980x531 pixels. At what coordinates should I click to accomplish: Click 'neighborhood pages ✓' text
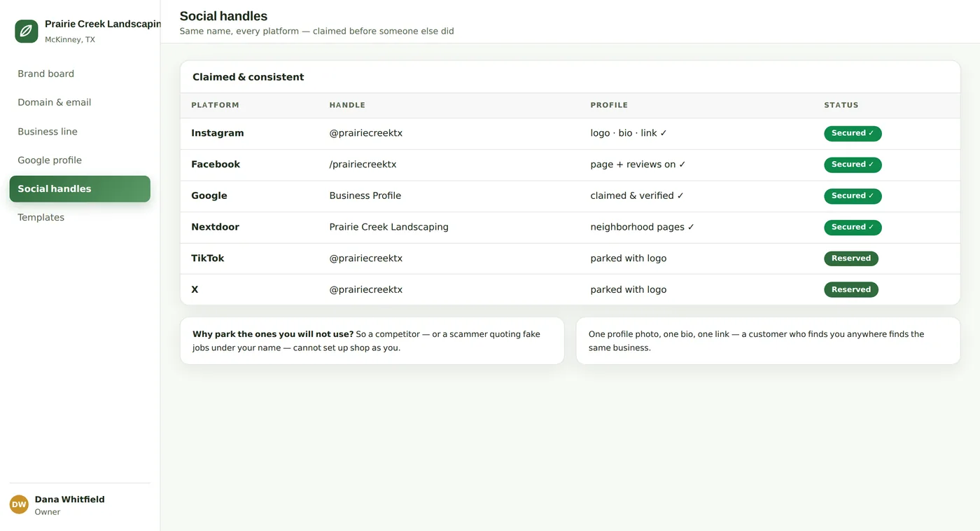(x=643, y=227)
